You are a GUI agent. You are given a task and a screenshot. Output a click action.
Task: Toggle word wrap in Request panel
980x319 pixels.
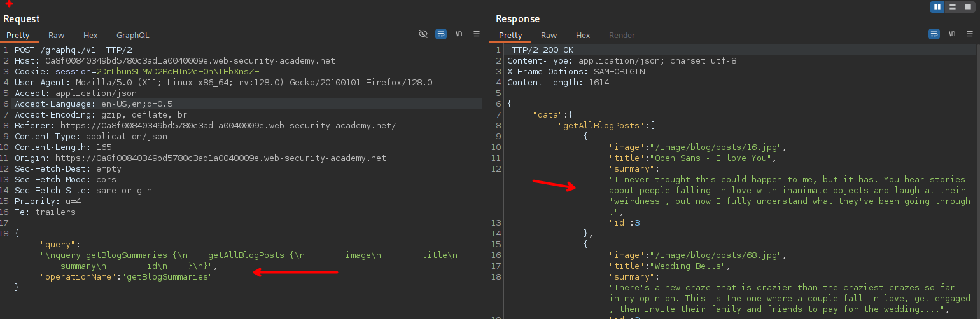(441, 34)
